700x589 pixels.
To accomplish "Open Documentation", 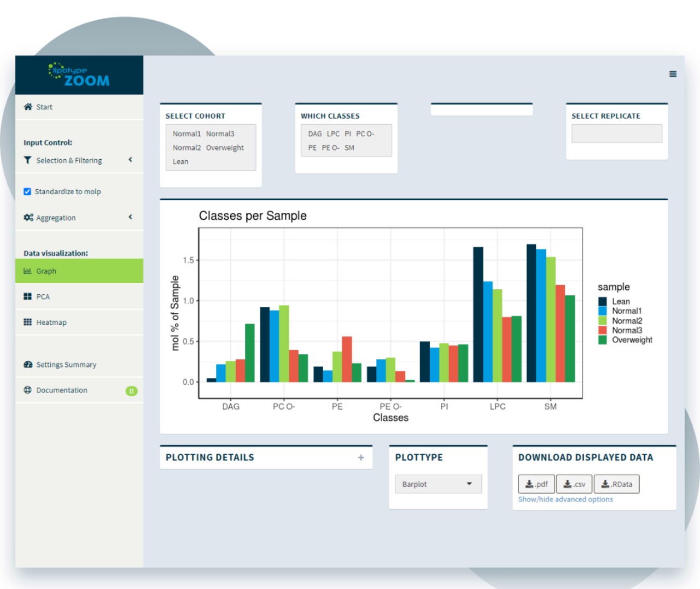I will 79,390.
